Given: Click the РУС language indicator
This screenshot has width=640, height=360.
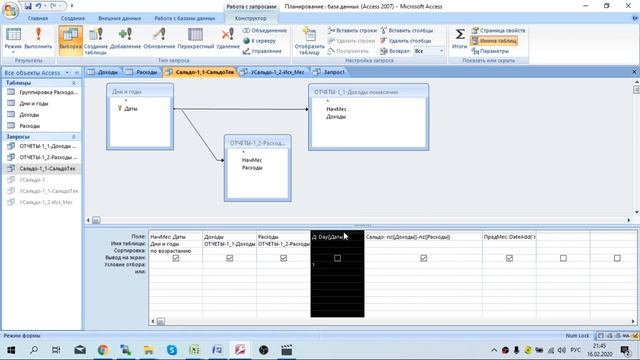Looking at the screenshot, I should tap(576, 350).
